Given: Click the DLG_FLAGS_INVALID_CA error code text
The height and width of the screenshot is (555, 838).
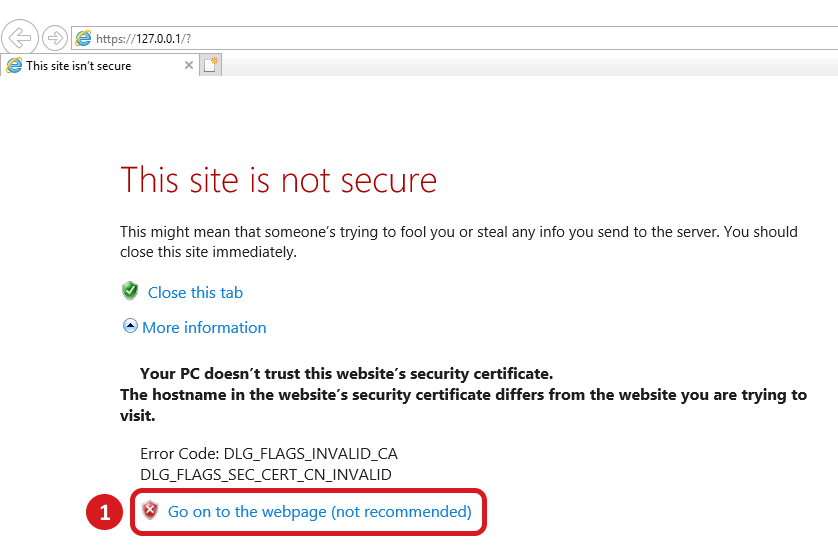Looking at the screenshot, I should click(311, 454).
